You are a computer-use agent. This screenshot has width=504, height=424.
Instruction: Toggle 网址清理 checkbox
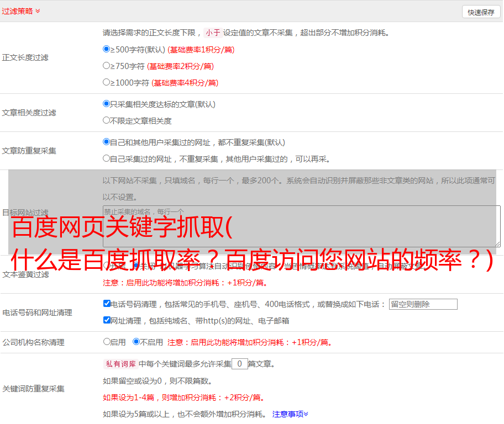[x=107, y=320]
